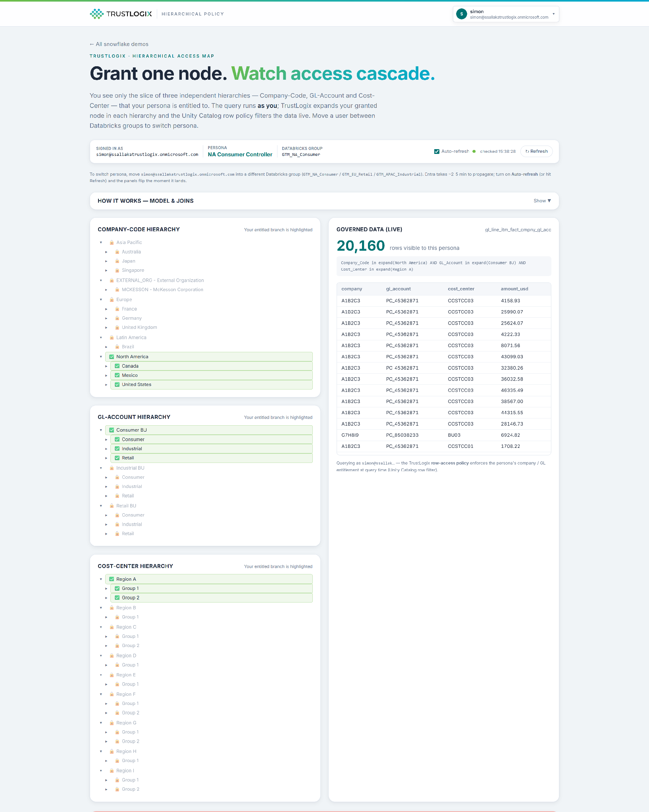649x812 pixels.
Task: Expand the Germany tree node
Action: click(106, 318)
